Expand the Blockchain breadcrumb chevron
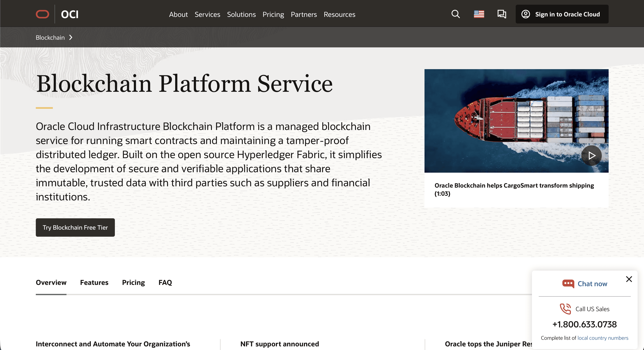This screenshot has width=644, height=350. [71, 38]
